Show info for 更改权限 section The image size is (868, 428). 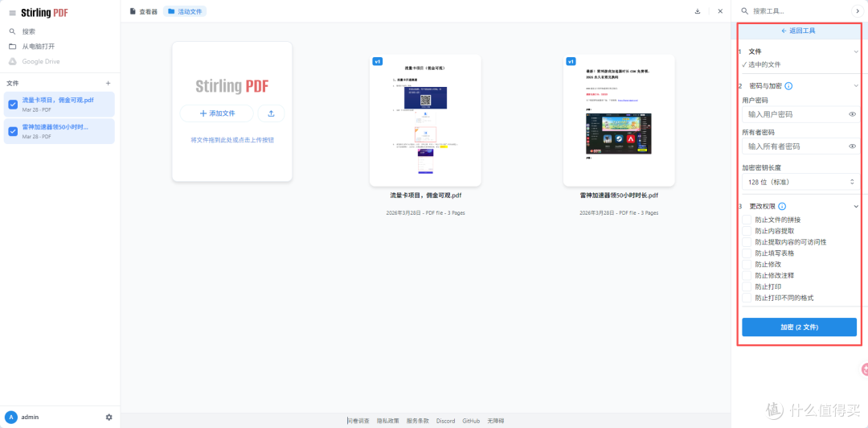pyautogui.click(x=782, y=206)
